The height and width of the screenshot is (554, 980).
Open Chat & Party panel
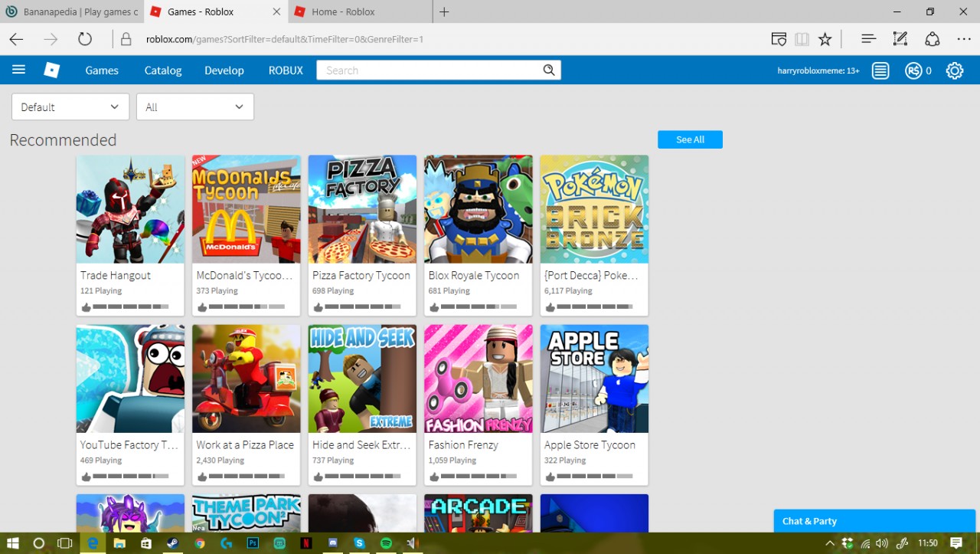tap(874, 521)
